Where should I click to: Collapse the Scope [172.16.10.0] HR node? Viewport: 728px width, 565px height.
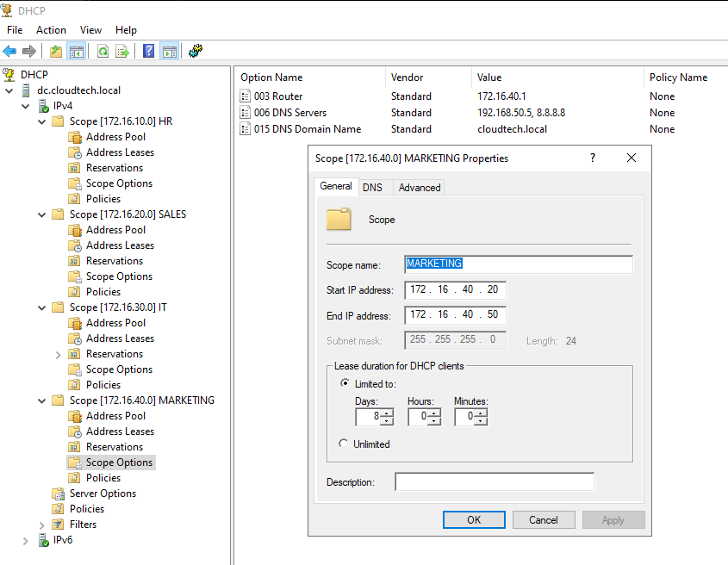[42, 121]
